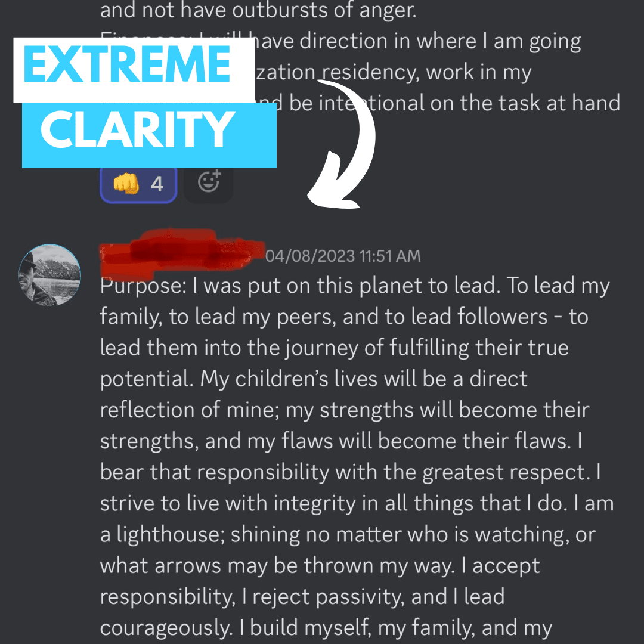Click the phrase "residency, work in my"
The image size is (644, 644).
pos(426,72)
